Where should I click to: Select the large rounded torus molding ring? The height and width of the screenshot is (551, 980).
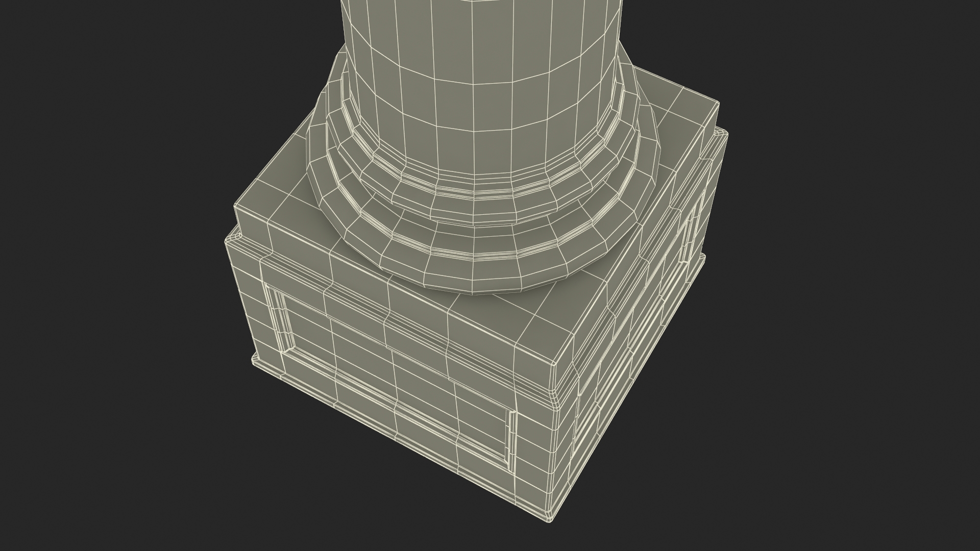[x=475, y=270]
